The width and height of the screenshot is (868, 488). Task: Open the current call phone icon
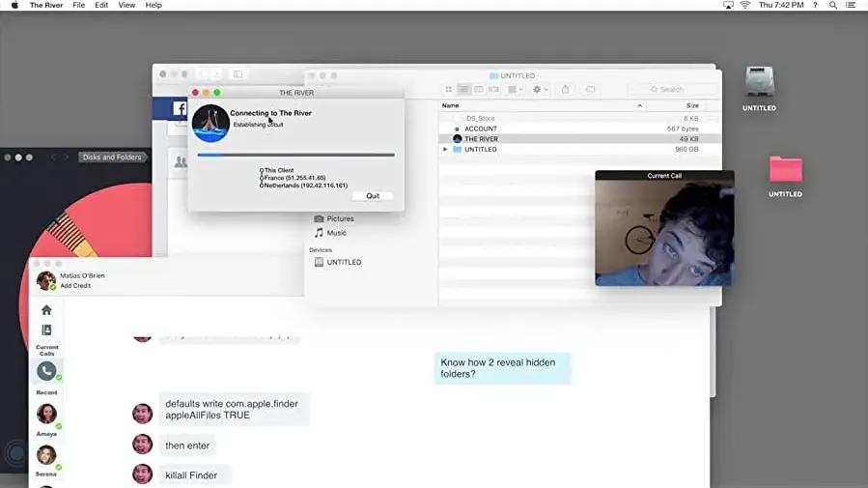pyautogui.click(x=47, y=371)
